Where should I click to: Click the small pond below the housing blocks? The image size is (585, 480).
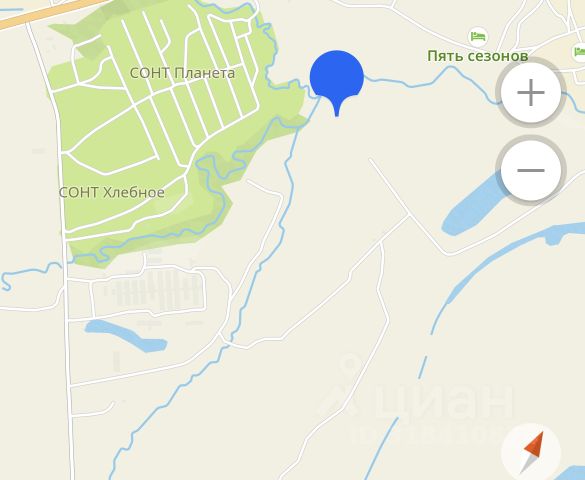click(125, 335)
